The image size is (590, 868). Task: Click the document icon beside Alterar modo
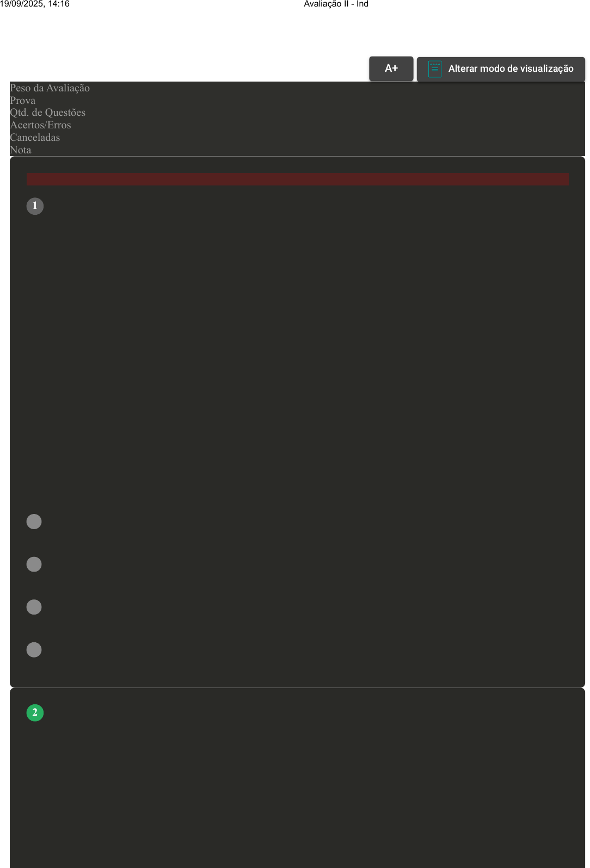435,69
